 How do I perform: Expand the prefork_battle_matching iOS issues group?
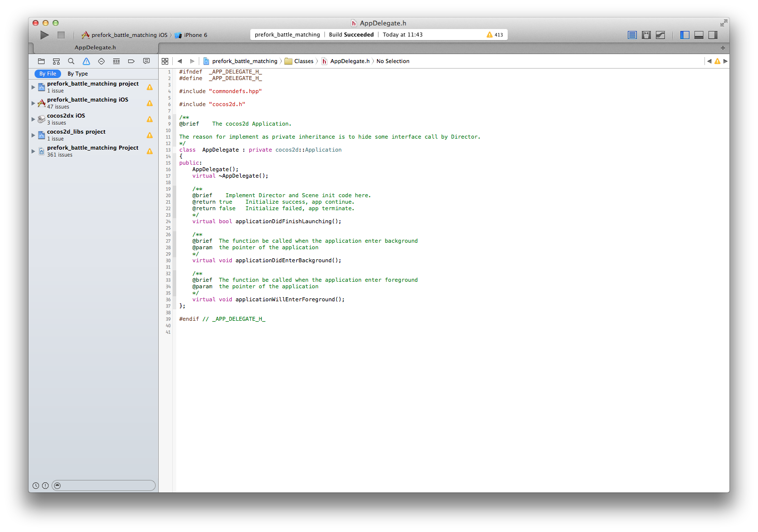34,103
